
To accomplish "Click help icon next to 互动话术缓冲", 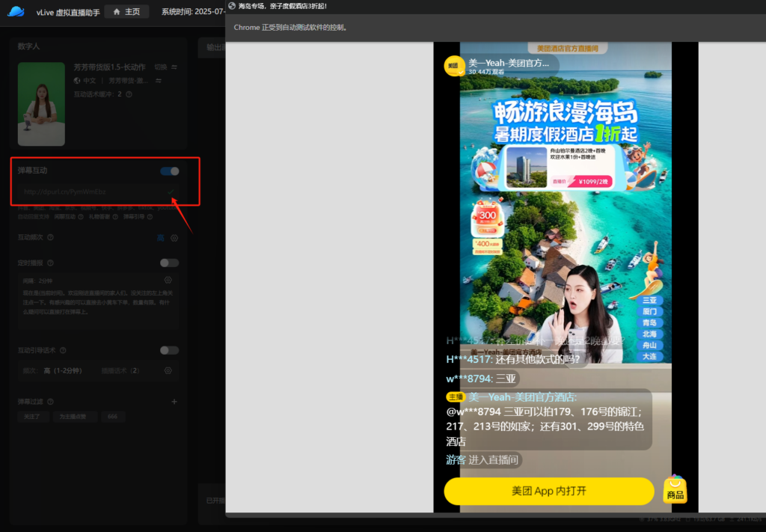I will 129,94.
